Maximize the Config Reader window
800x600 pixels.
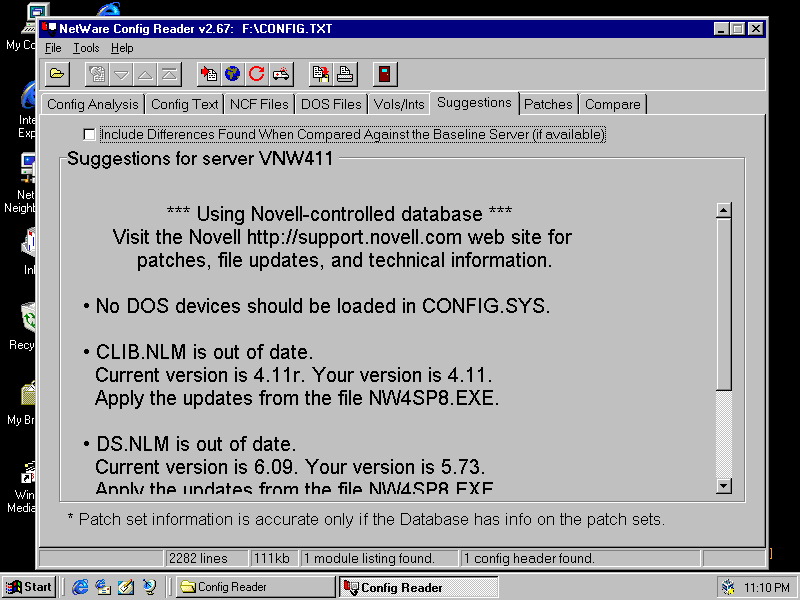tap(738, 29)
